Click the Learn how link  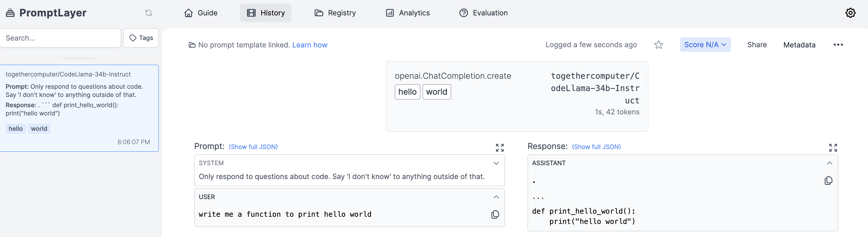click(310, 45)
